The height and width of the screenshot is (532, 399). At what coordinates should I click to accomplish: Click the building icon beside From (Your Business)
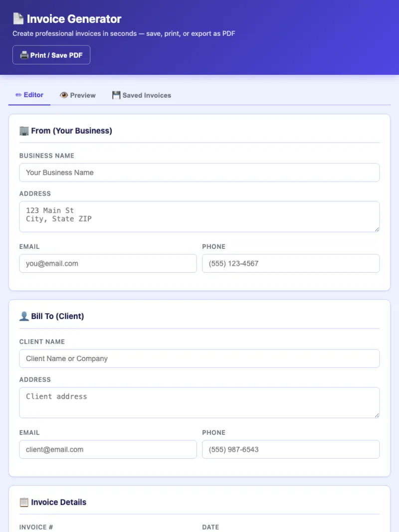coord(24,131)
